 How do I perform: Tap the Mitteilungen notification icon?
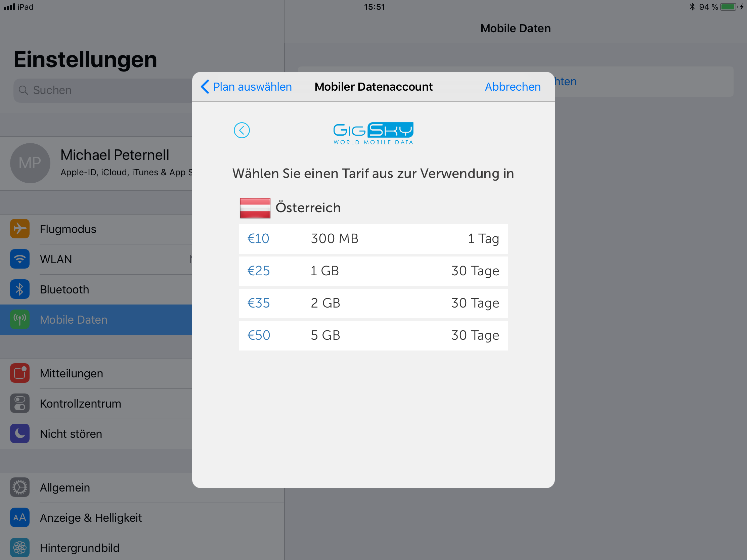[x=19, y=373]
